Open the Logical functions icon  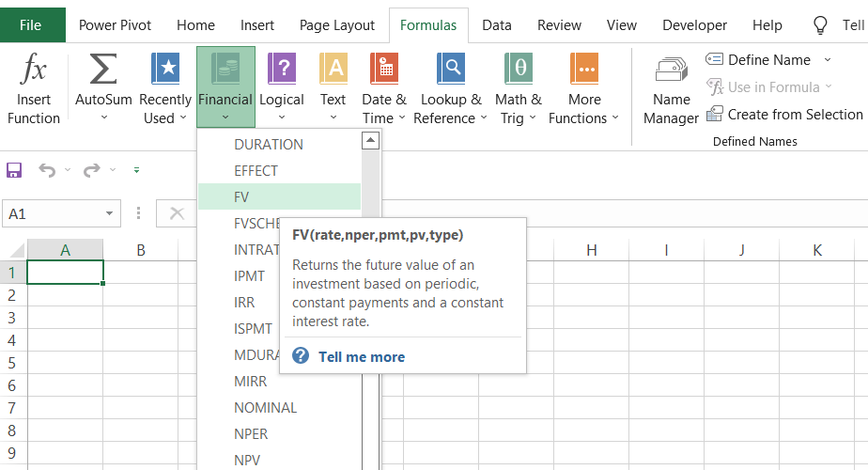point(282,70)
